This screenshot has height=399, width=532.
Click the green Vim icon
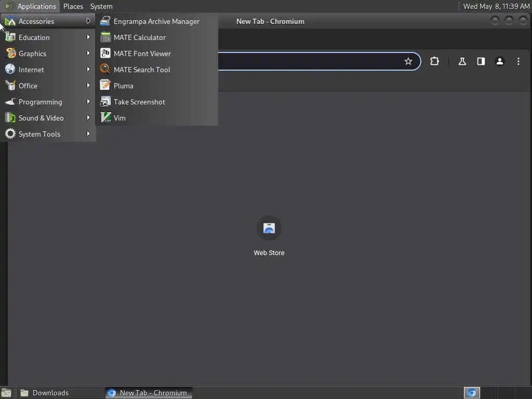[105, 117]
